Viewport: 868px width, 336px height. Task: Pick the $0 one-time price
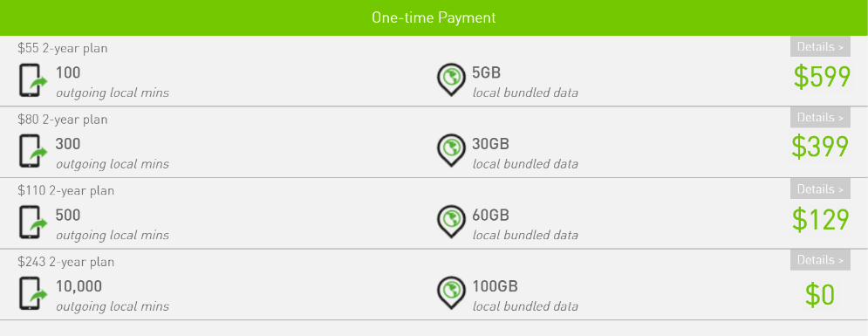click(820, 295)
